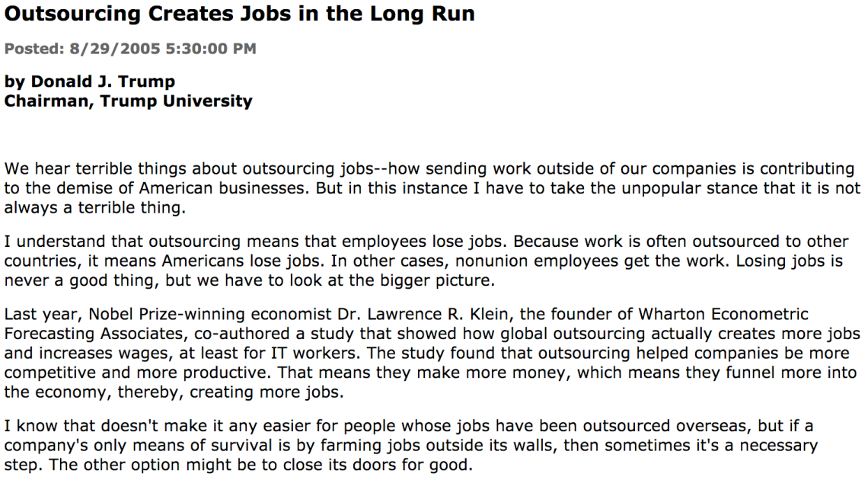868x480 pixels.
Task: Click the byline 'by Donald J. Trump'
Action: (90, 82)
